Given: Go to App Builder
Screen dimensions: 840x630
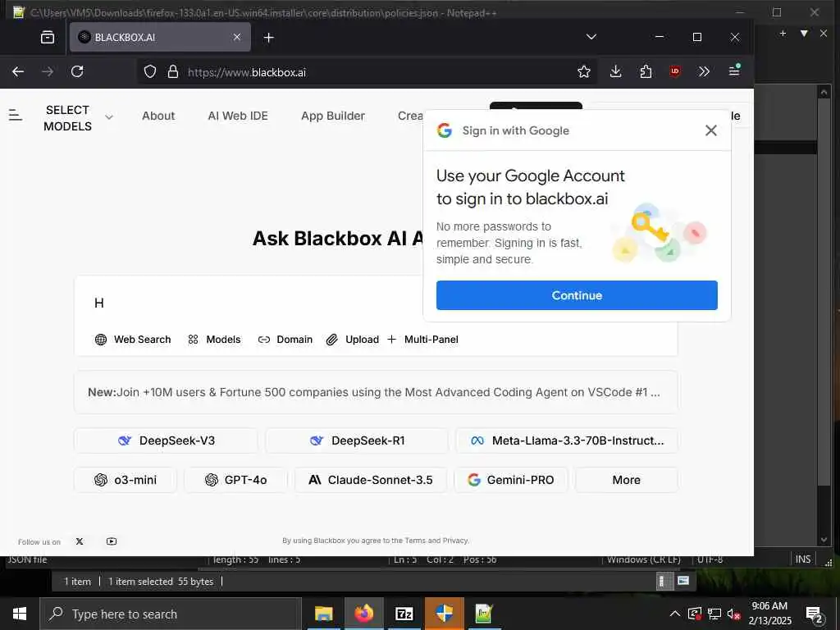Looking at the screenshot, I should 333,116.
